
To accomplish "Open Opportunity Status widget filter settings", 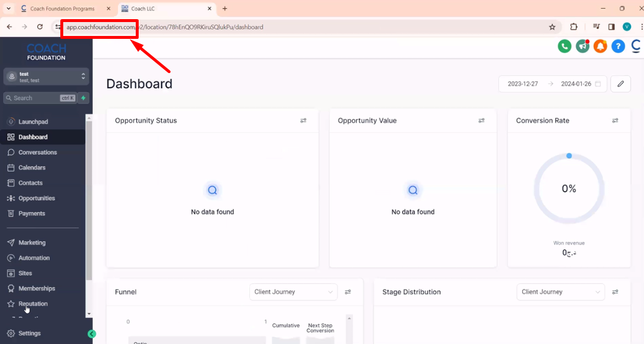I will click(x=303, y=121).
